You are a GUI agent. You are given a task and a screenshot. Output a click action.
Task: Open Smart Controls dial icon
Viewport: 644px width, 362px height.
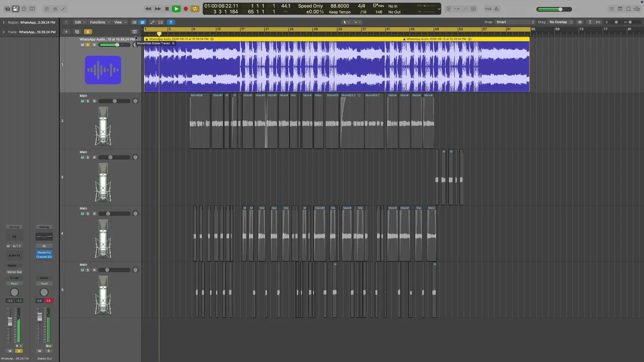(x=47, y=9)
